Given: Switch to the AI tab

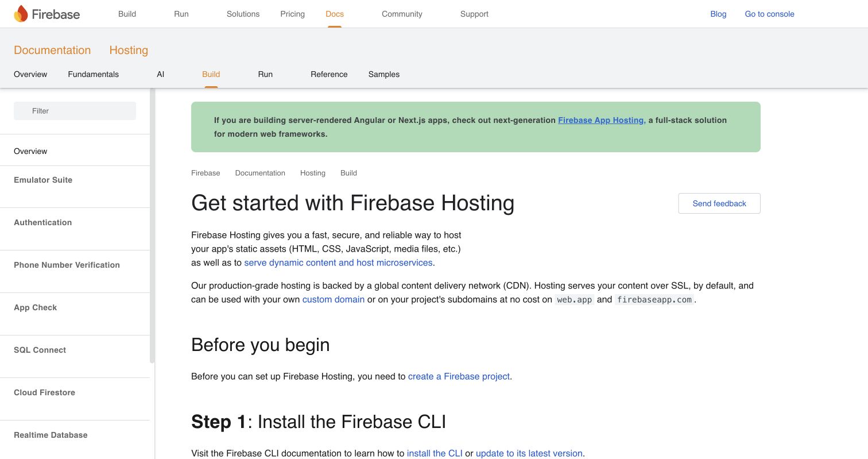Looking at the screenshot, I should (161, 74).
